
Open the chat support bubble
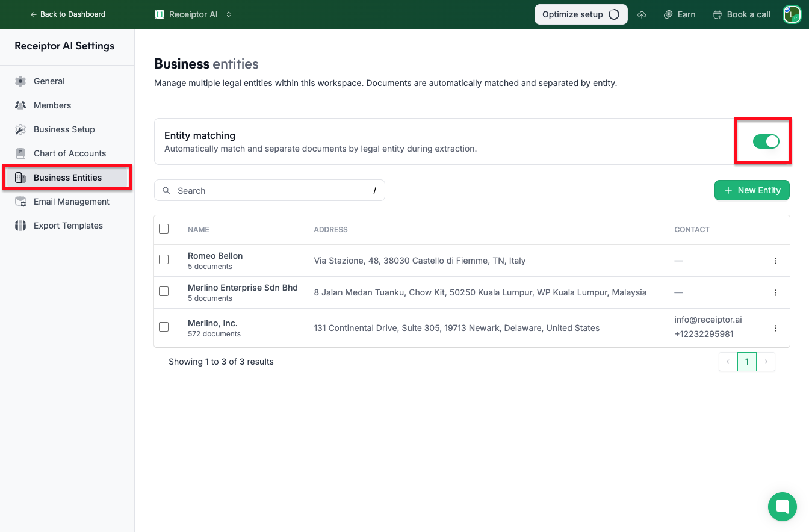pos(783,507)
